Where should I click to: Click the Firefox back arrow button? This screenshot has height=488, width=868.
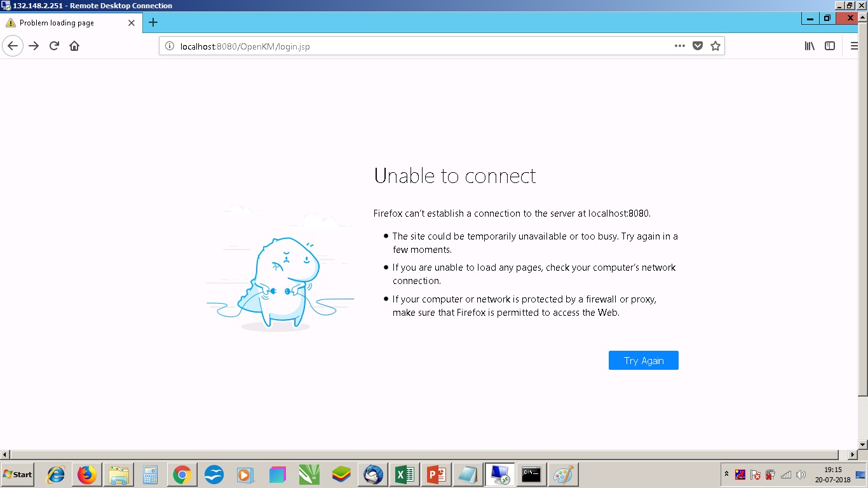point(13,46)
